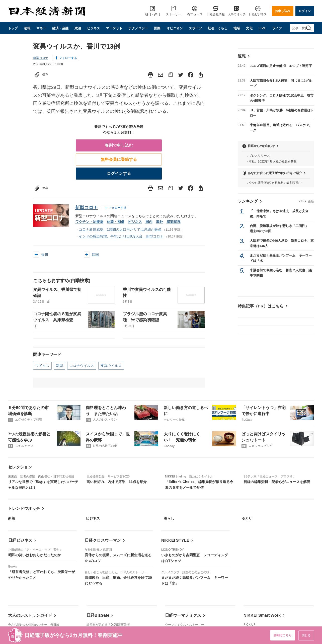Click top clipping note icon
This screenshot has height=644, width=322.
click(171, 75)
